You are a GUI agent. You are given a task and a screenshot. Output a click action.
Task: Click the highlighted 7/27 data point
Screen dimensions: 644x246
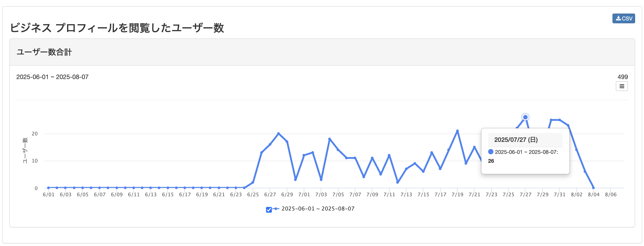[525, 117]
